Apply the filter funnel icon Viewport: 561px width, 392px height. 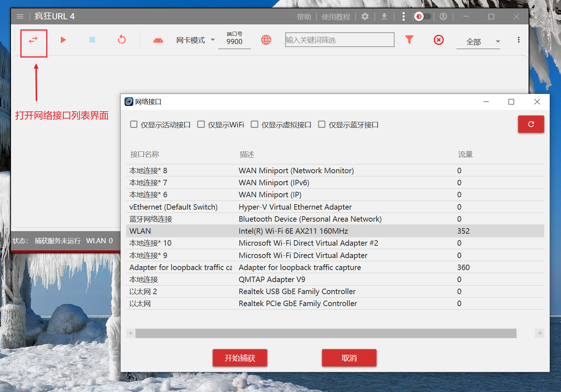[409, 40]
